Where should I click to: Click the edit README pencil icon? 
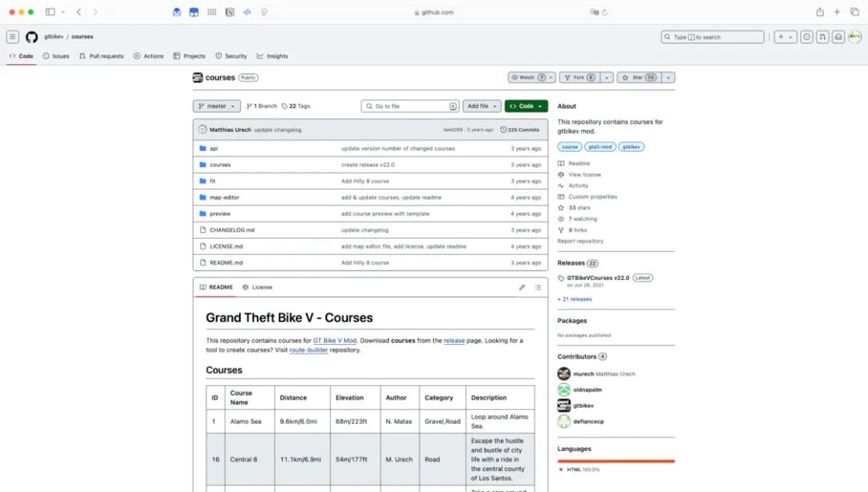pos(522,287)
